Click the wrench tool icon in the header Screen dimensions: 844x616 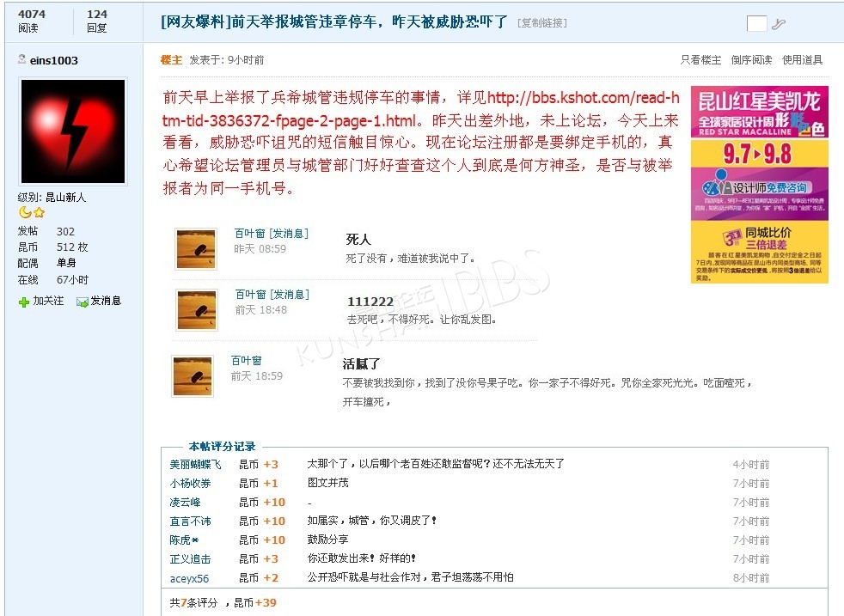(x=778, y=24)
